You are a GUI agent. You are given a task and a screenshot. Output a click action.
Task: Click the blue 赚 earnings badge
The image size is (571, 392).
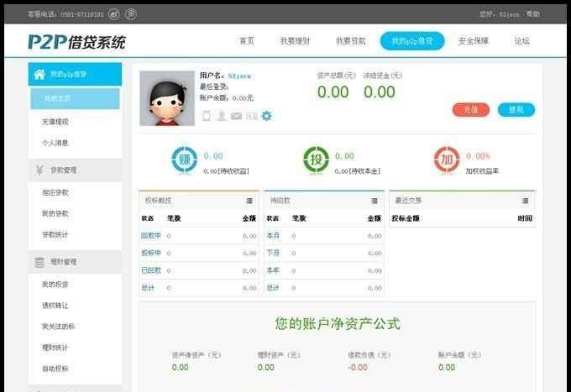pos(185,159)
